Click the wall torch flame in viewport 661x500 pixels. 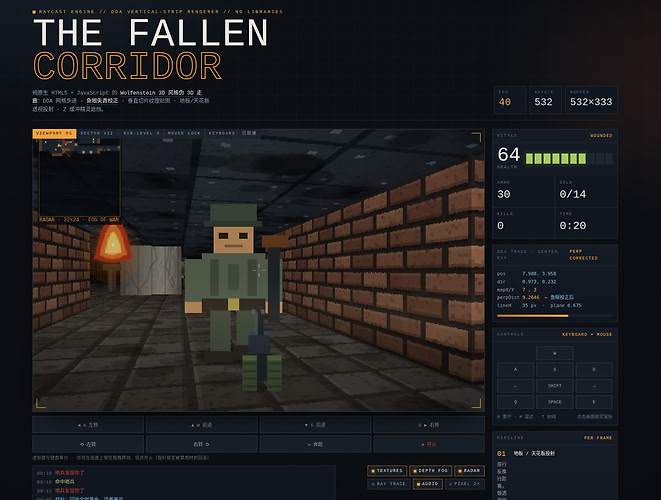pos(112,243)
